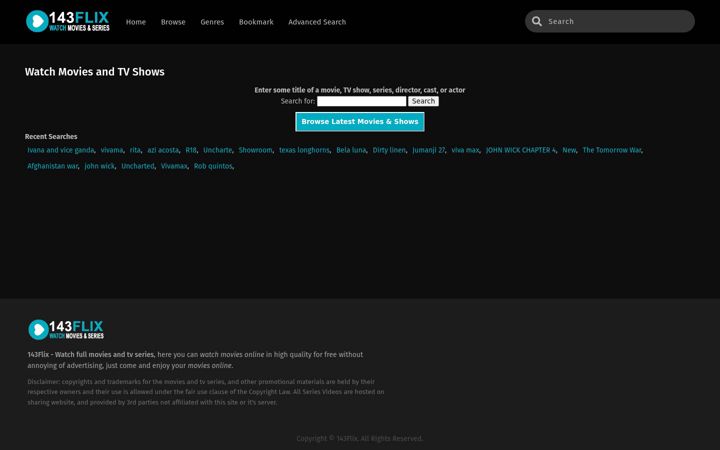Open recent search 'The Tomorrow War'
This screenshot has width=720, height=450.
tap(612, 150)
